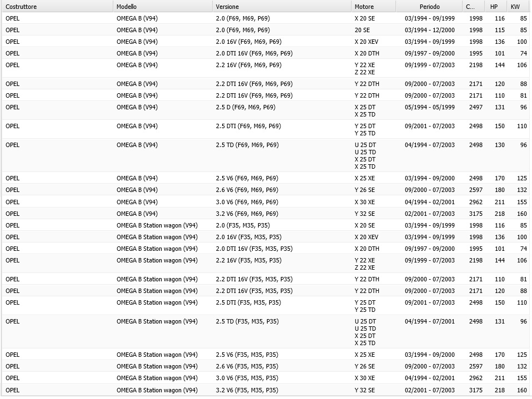Select version '2.0 16V (F35, M35, P35)'
Viewport: 532px width, 399px height.
pos(248,237)
